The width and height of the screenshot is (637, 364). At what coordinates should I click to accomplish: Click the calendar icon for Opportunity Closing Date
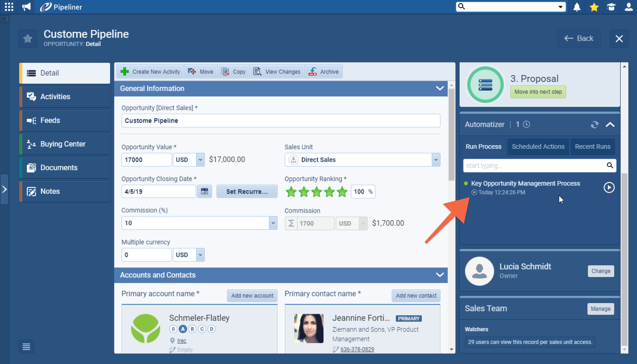[x=204, y=191]
